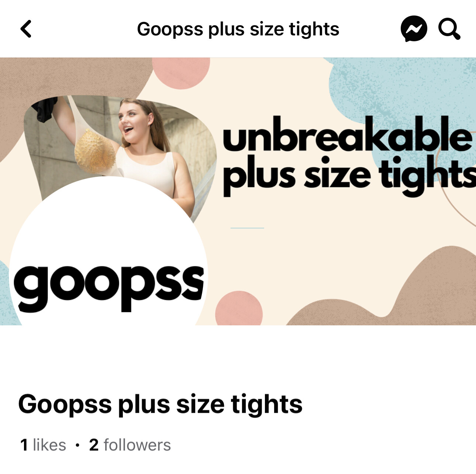Image resolution: width=476 pixels, height=474 pixels.
Task: Tap the words plus size tights on cover
Action: click(x=349, y=175)
